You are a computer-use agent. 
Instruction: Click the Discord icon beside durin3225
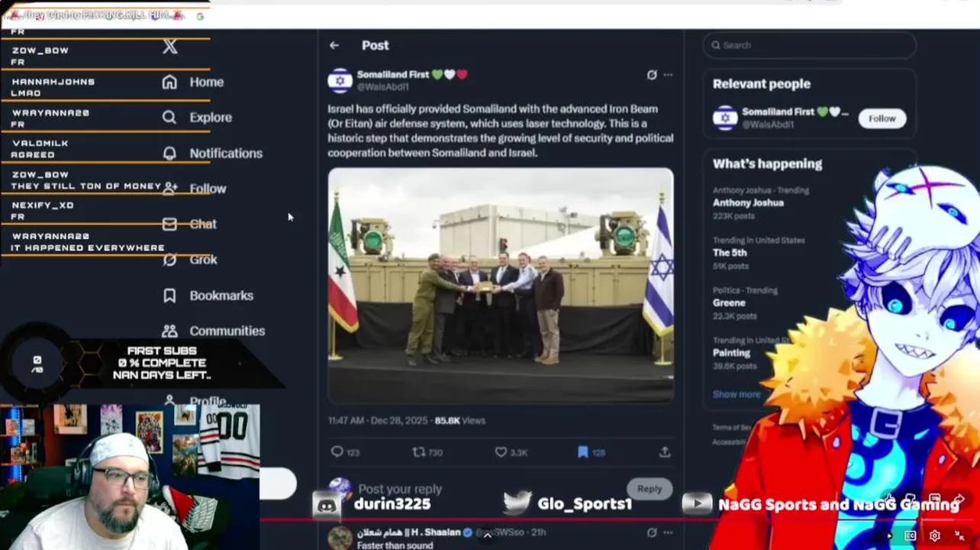tap(327, 504)
